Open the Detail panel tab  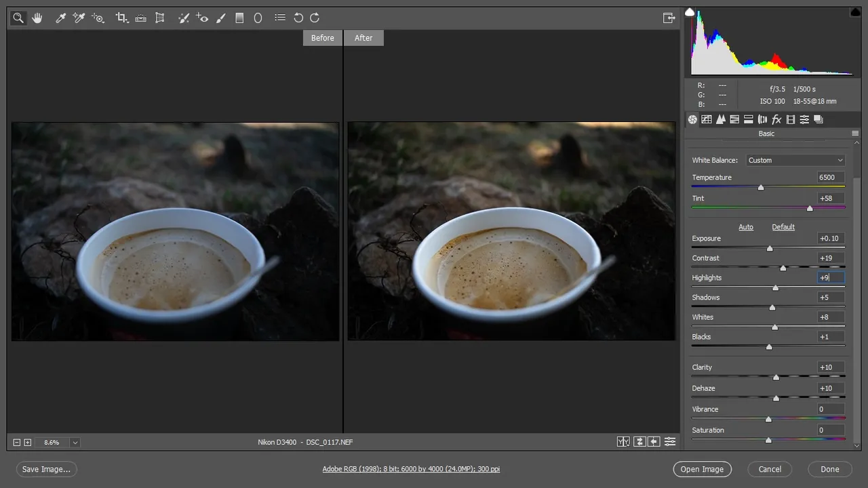point(720,119)
